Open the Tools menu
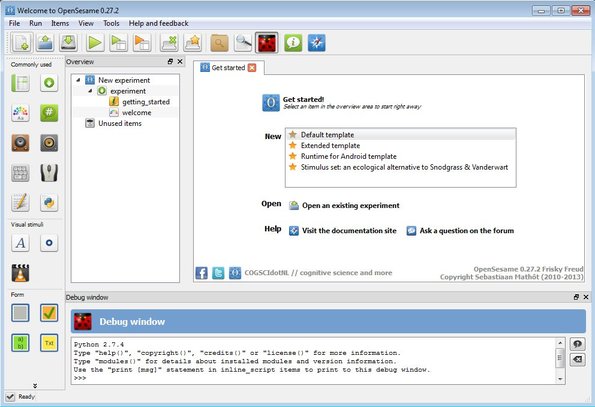 coord(111,23)
